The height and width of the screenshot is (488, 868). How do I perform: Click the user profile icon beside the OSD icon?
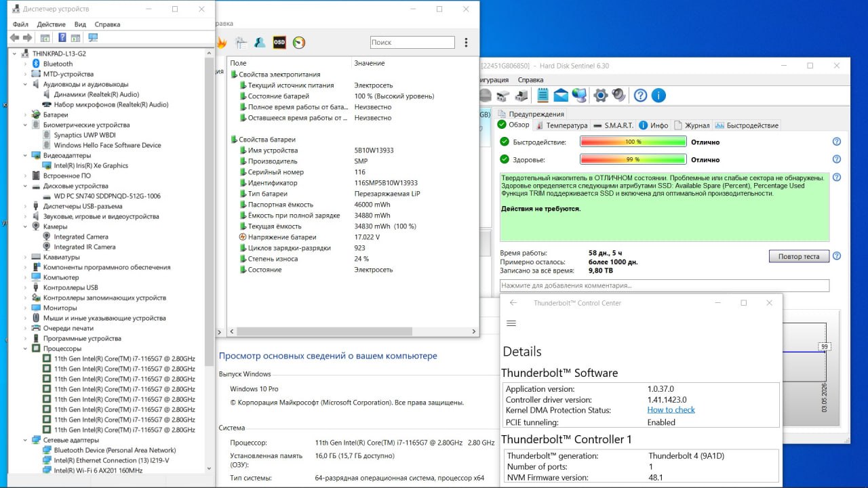[x=260, y=42]
